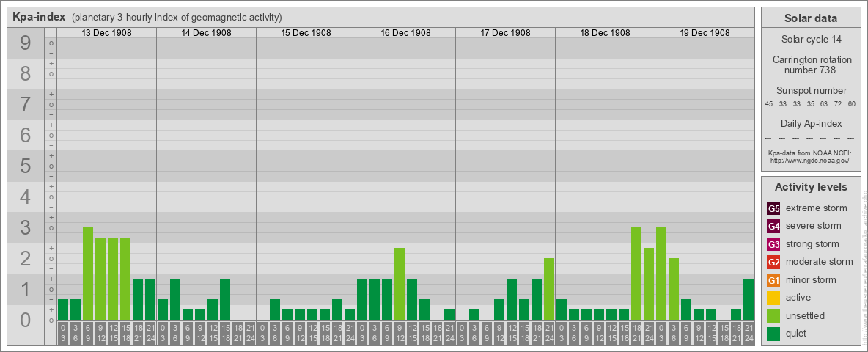Click the 13 Dec 1908 date header
Screen dimensions: 868x352
click(107, 33)
